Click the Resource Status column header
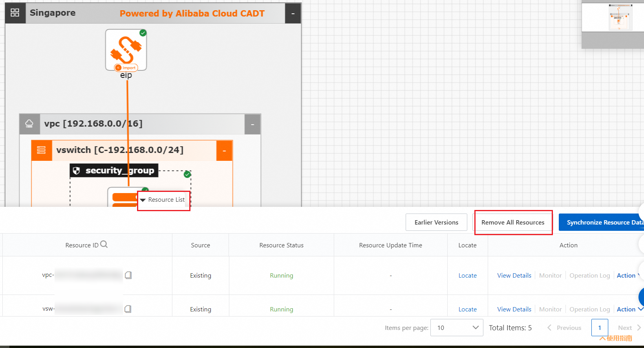The image size is (644, 348). pos(281,245)
